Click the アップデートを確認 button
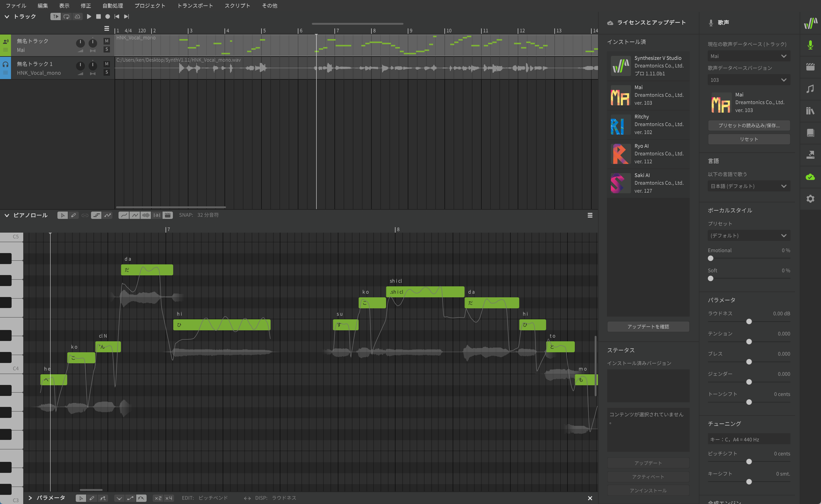The height and width of the screenshot is (504, 821). [x=648, y=327]
